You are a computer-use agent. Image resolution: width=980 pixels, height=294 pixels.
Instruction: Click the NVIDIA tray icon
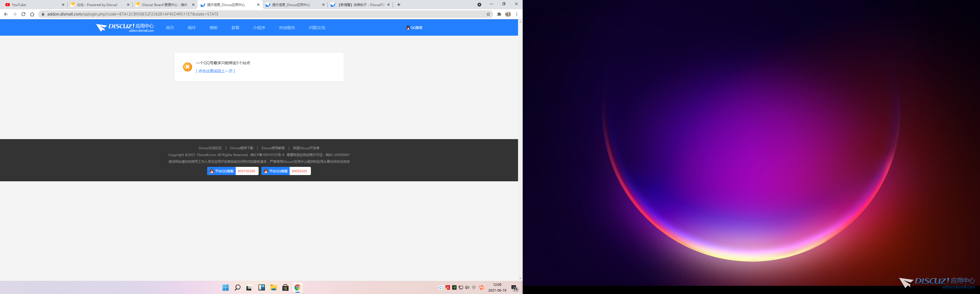(x=454, y=287)
